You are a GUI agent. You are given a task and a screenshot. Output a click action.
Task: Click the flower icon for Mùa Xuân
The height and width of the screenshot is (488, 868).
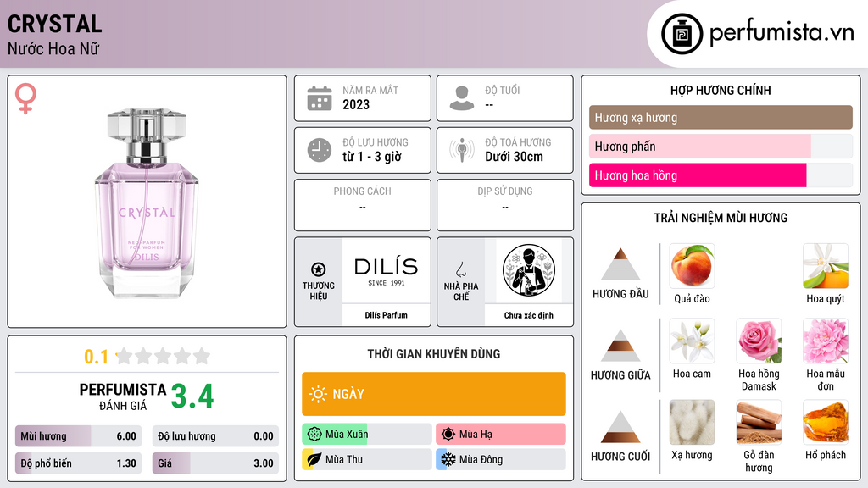point(314,434)
